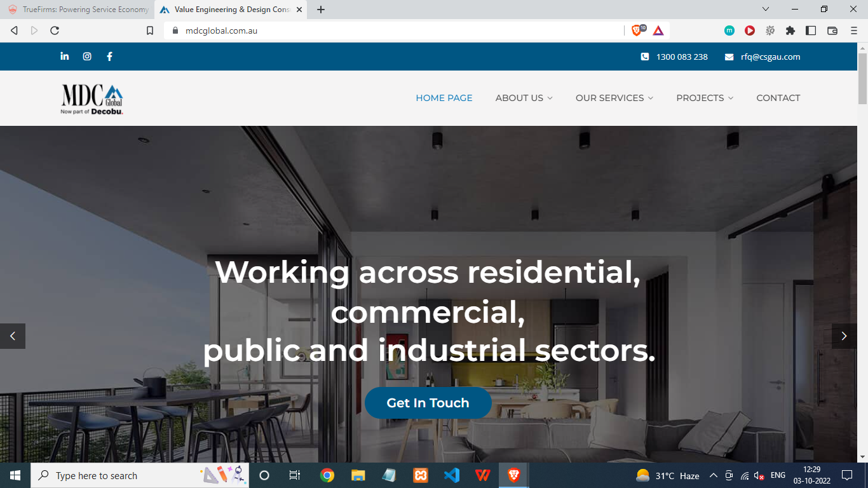Bookmark this page icon

tap(150, 30)
